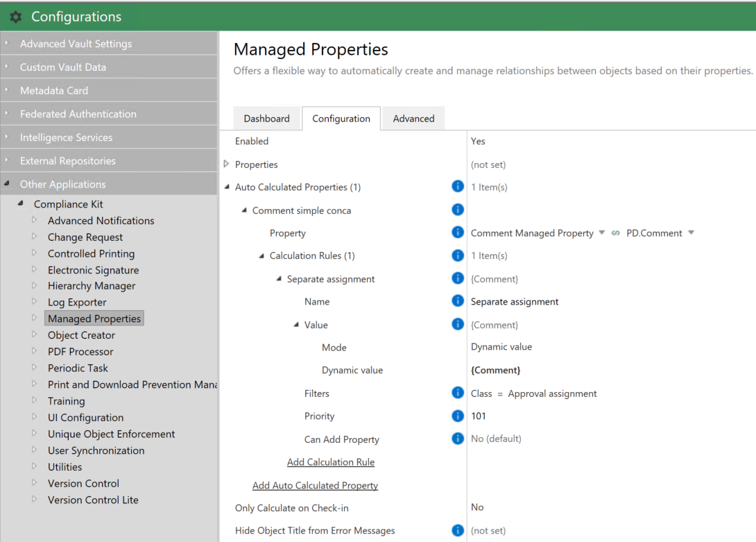The image size is (756, 542).
Task: Open the PD.Comment dropdown arrow
Action: coord(691,232)
